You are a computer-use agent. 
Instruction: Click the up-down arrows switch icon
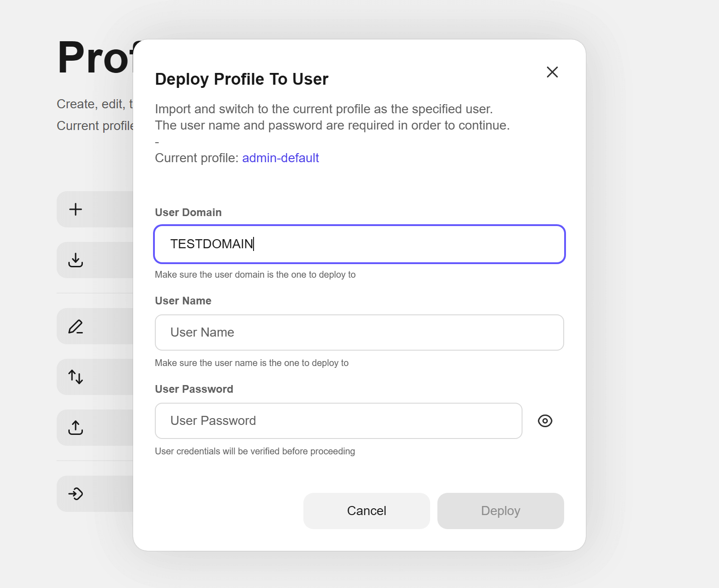(x=76, y=377)
